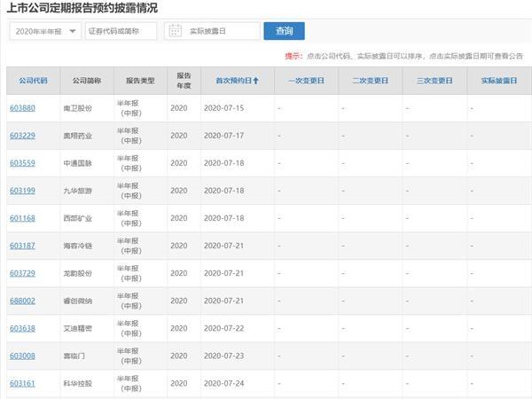Open company code 603187 link
The image size is (532, 399).
(x=22, y=246)
